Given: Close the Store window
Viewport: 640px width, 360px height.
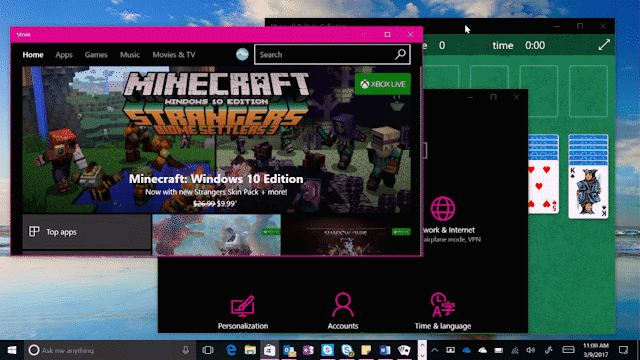Looking at the screenshot, I should click(x=411, y=34).
